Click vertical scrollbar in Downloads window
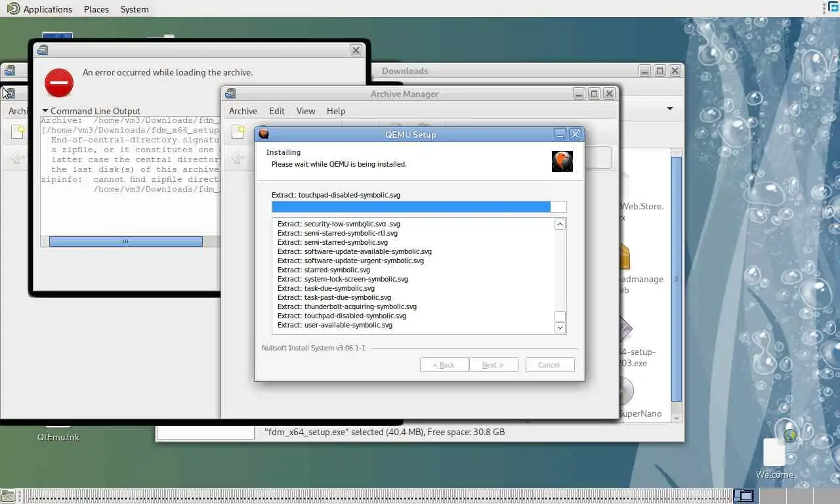Screen dimensions: 840x504 click(x=677, y=279)
